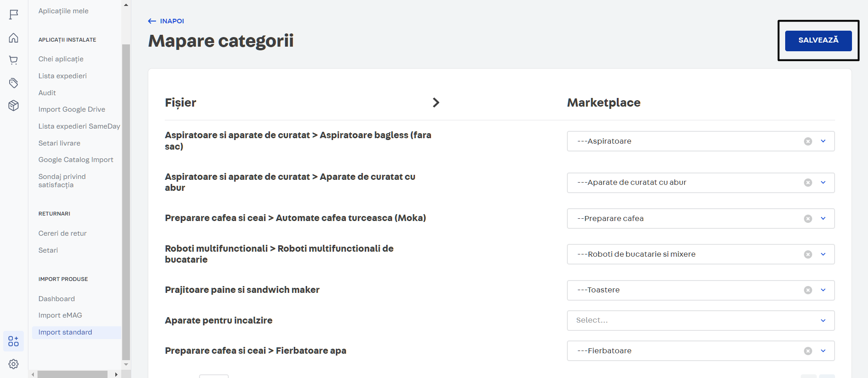Click the chevron arrow next to Fișier
This screenshot has width=868, height=378.
click(436, 103)
